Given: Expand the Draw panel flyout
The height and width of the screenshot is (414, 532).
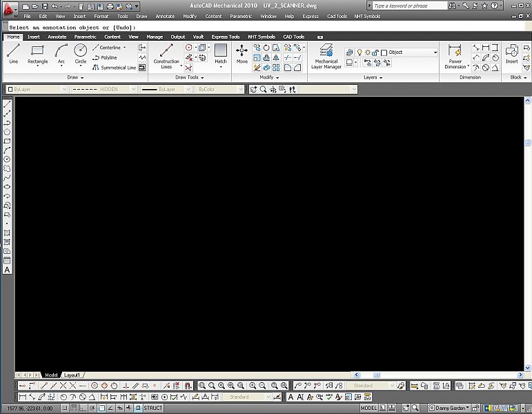Looking at the screenshot, I should pos(75,77).
